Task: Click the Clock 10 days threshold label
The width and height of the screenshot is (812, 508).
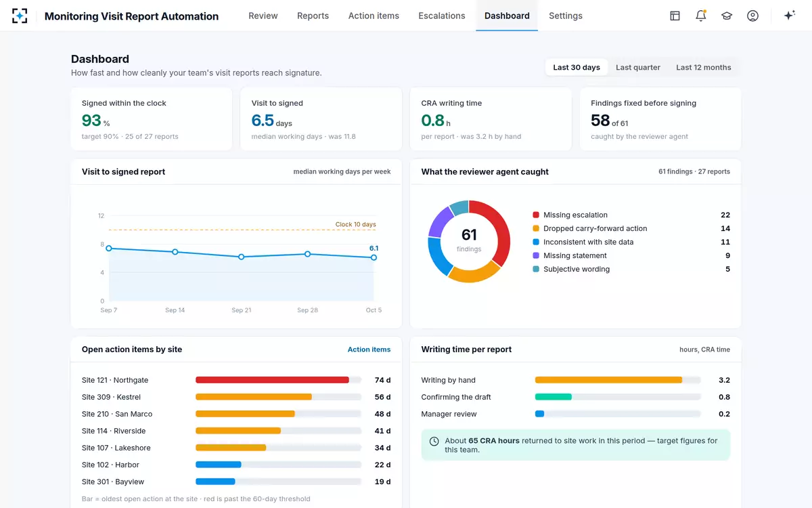Action: click(x=356, y=224)
